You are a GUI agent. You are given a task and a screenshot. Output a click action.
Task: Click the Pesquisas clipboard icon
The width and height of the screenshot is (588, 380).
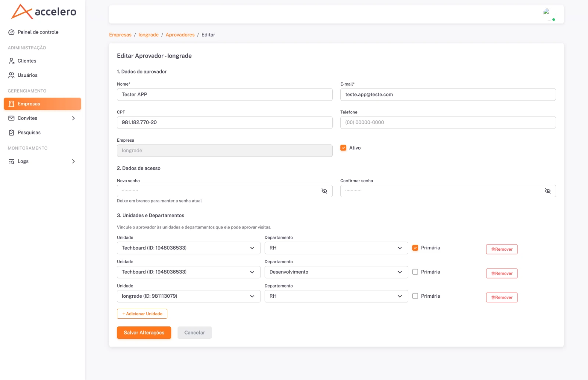[11, 133]
